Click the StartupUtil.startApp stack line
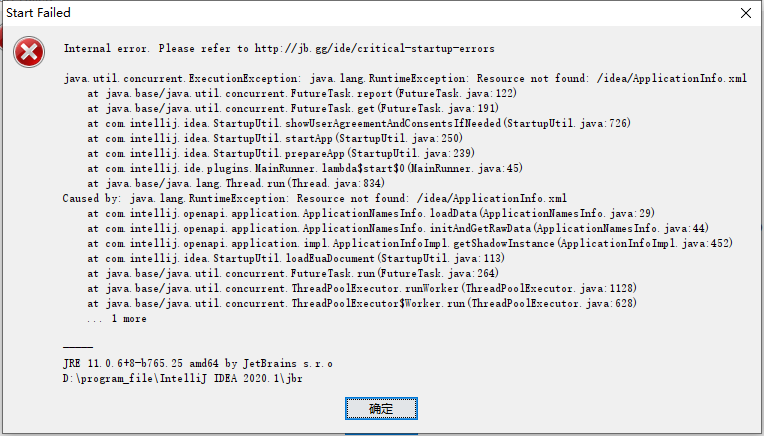 click(275, 139)
